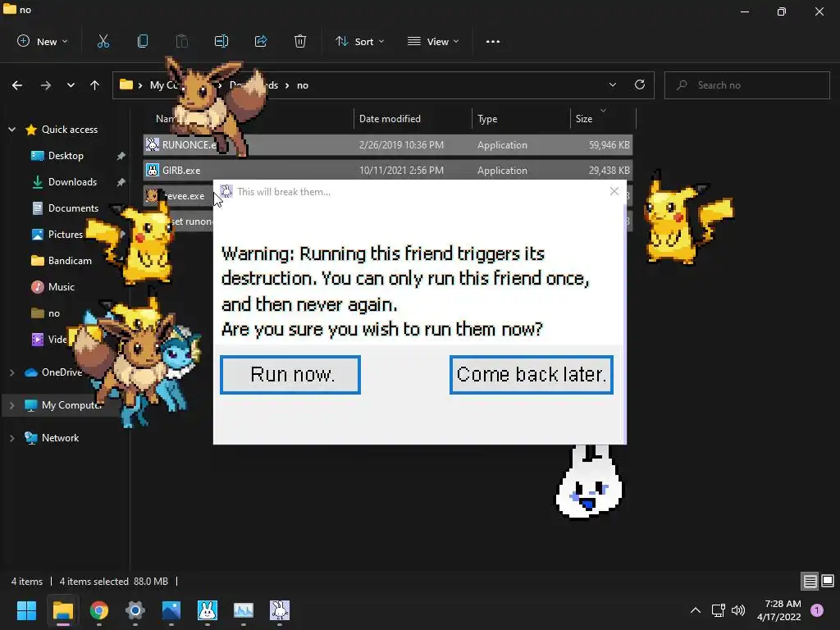Expand the OneDrive tree node
840x630 pixels.
click(x=11, y=372)
